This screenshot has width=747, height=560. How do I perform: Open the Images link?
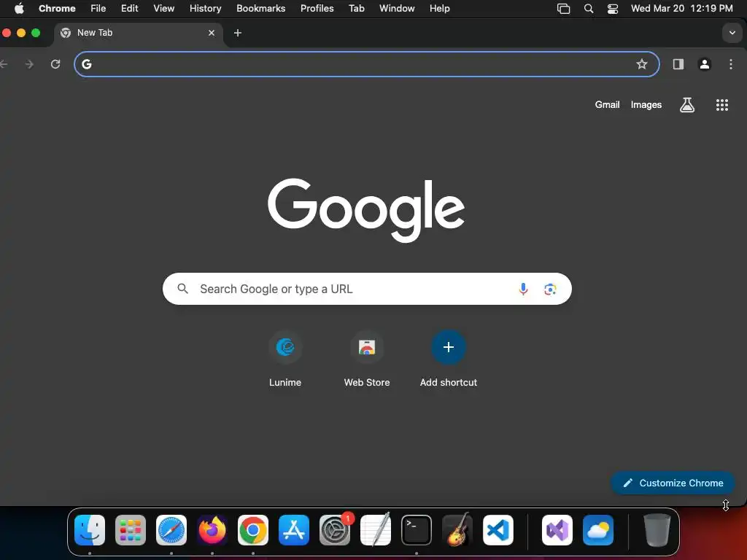click(x=646, y=105)
